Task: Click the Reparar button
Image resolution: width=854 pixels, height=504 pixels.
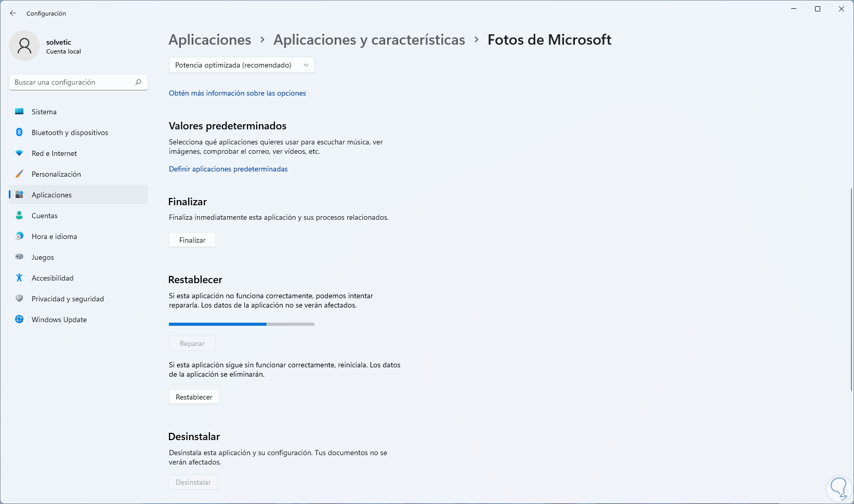Action: (x=192, y=343)
